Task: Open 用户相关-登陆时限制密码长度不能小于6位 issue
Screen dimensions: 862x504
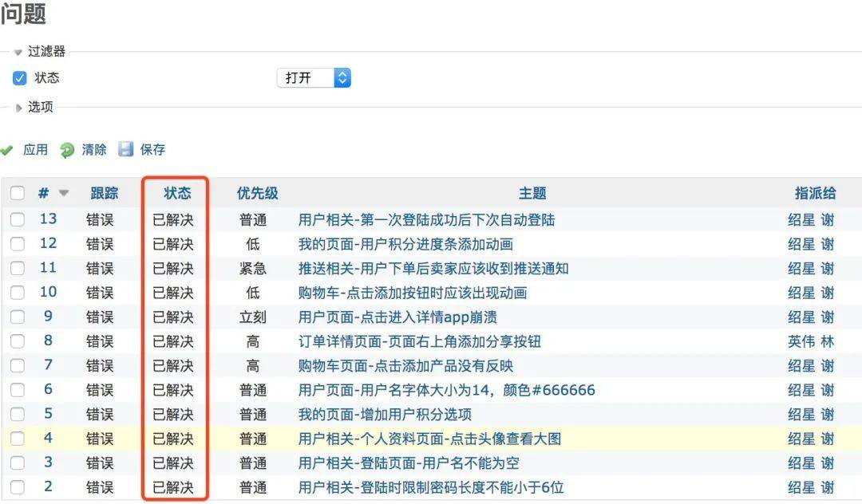Action: [x=431, y=487]
